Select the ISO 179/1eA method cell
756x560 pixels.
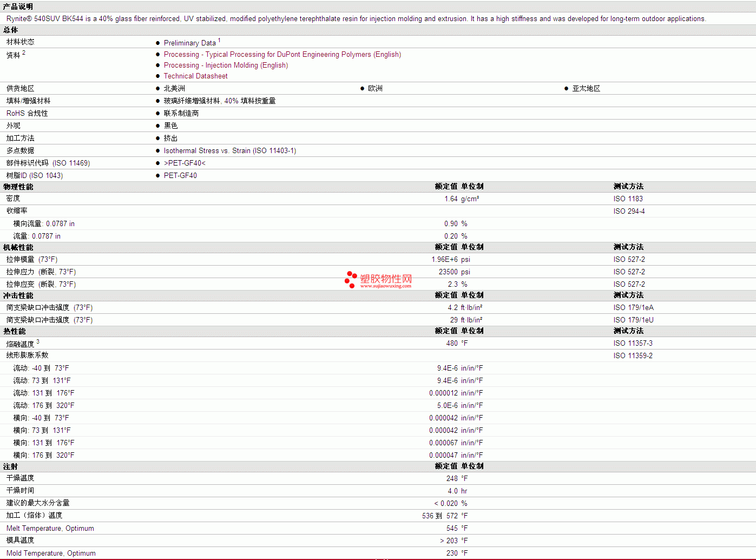click(x=633, y=308)
